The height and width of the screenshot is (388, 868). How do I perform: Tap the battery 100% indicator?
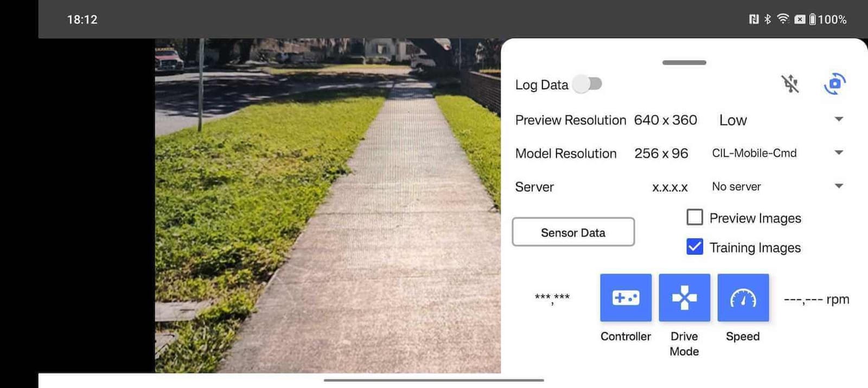pos(827,20)
